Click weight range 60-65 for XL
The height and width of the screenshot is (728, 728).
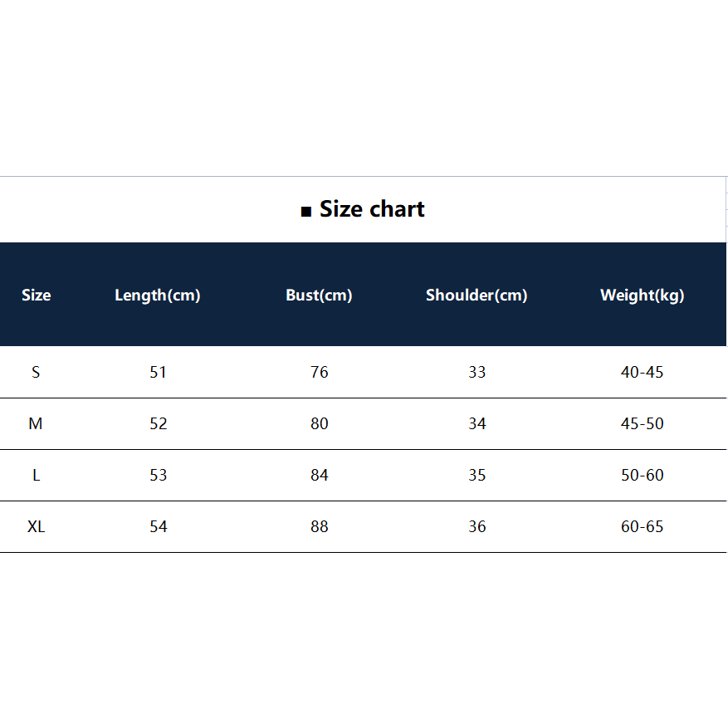click(642, 526)
